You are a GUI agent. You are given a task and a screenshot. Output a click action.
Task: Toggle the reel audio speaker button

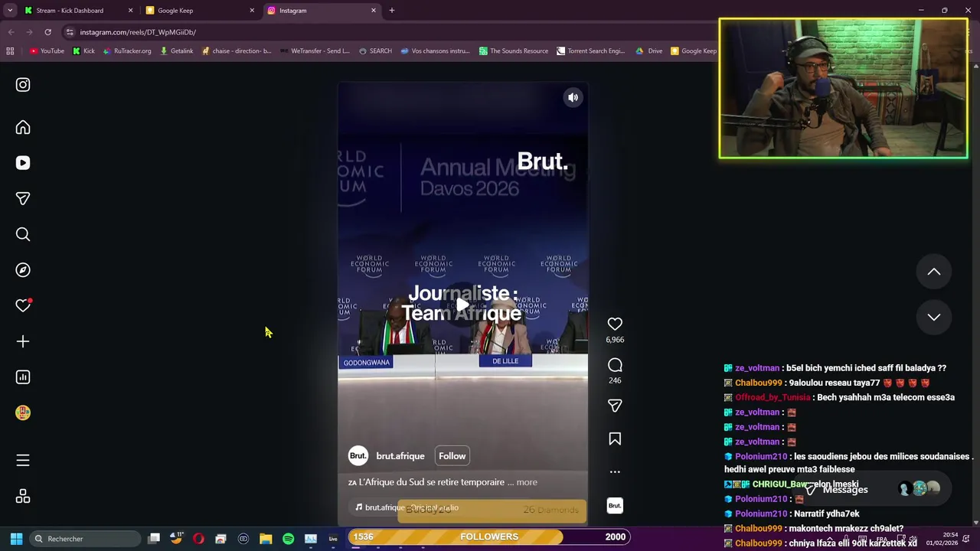point(573,97)
